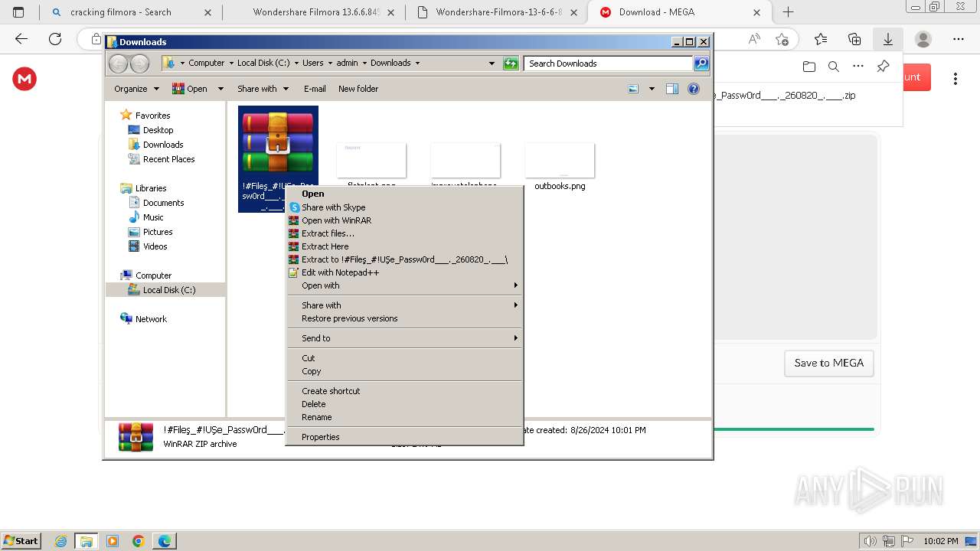Choose Cut from context menu

308,358
